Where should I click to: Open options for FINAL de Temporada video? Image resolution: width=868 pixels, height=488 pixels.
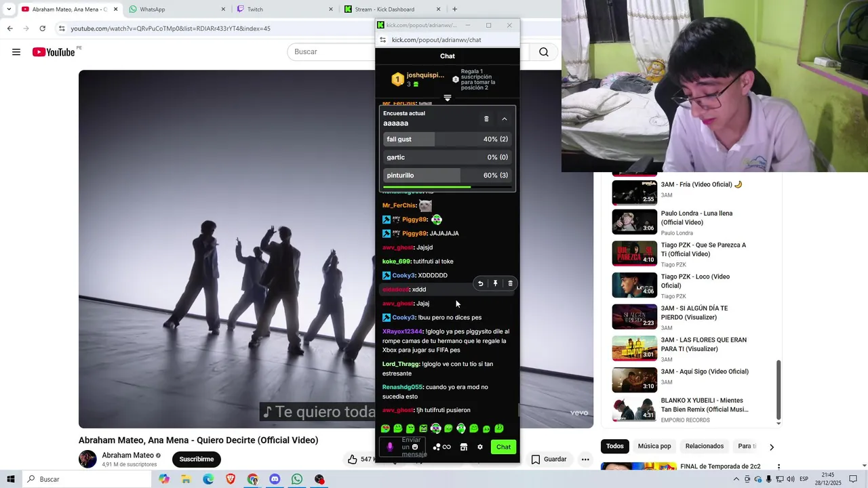778,467
